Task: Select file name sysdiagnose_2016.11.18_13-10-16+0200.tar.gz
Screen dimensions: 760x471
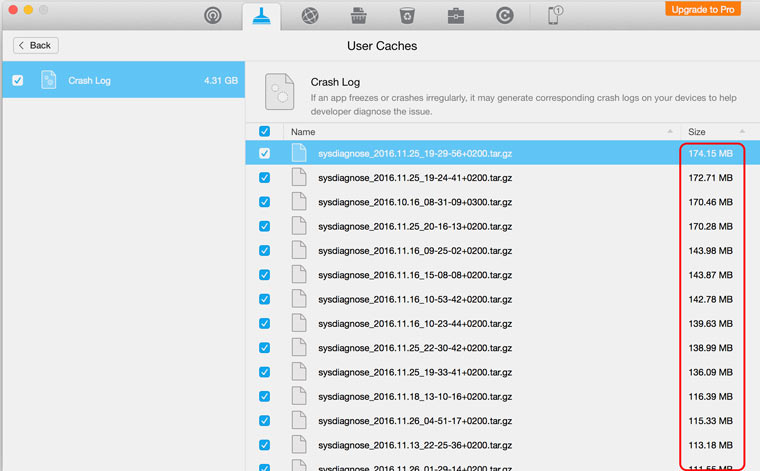Action: [x=415, y=396]
